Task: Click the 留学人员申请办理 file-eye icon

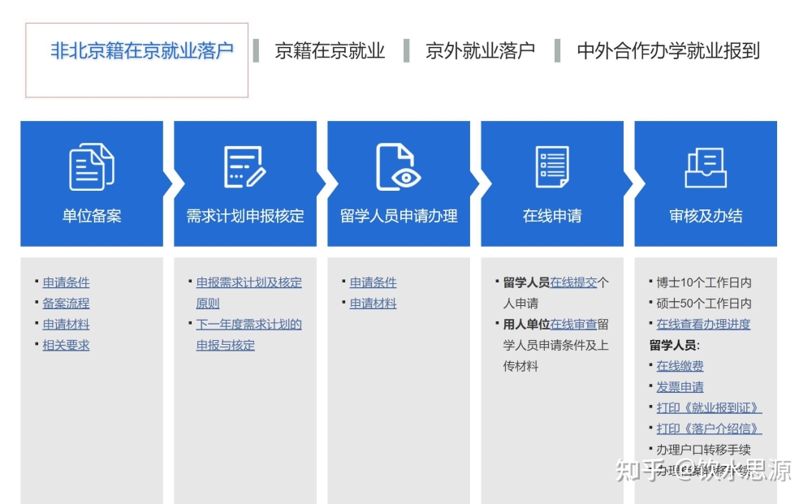Action: 398,166
